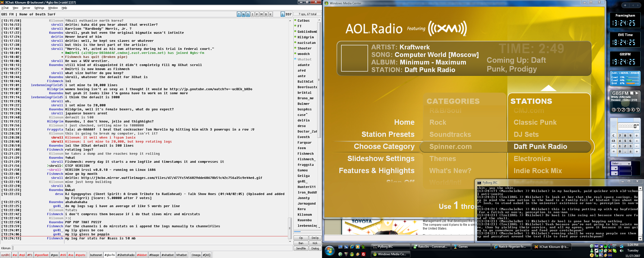The width and height of the screenshot is (644, 258).
Task: Click the Ban button in XChat
Action: point(301,243)
